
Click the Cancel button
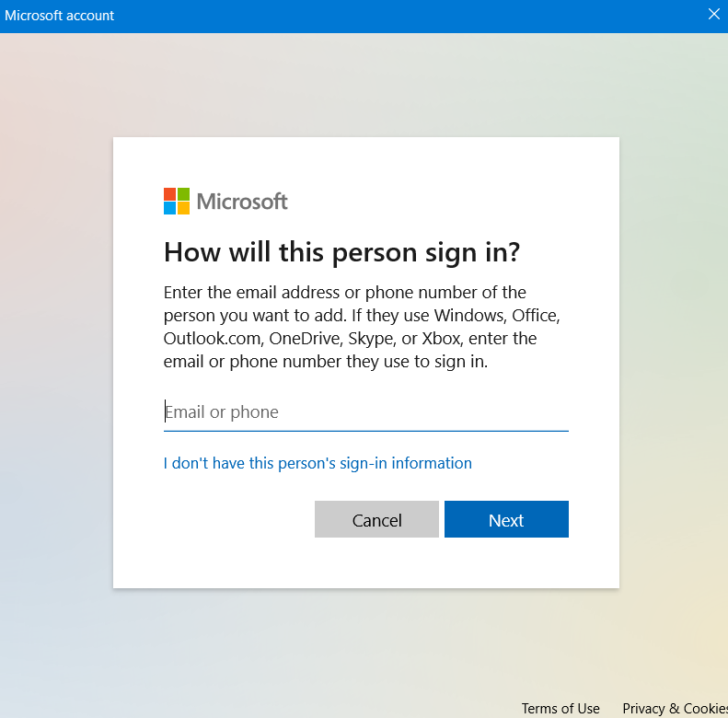tap(376, 519)
